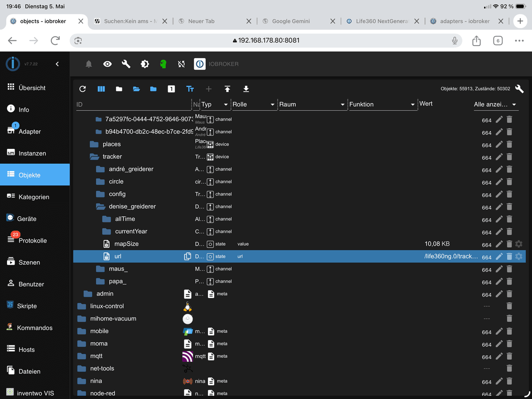Viewport: 532px width, 399px height.
Task: Open the Funktion filter dropdown
Action: click(x=382, y=105)
